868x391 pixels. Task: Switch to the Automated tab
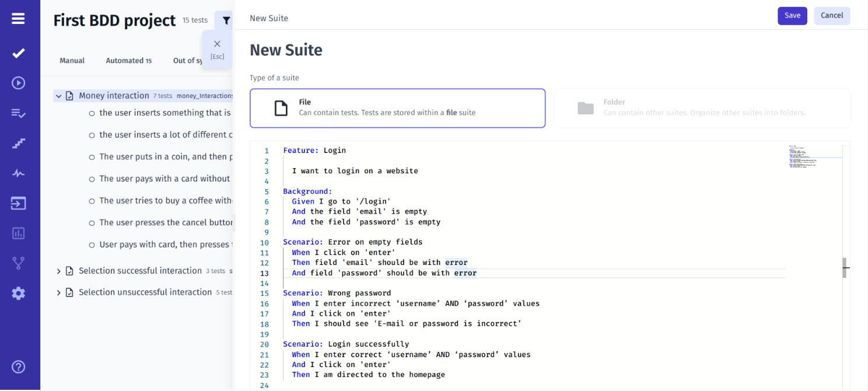124,60
